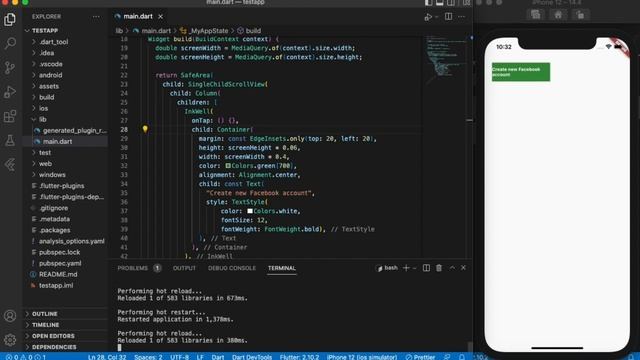This screenshot has height=360, width=640.
Task: Select the TERMINAL tab
Action: 282,268
